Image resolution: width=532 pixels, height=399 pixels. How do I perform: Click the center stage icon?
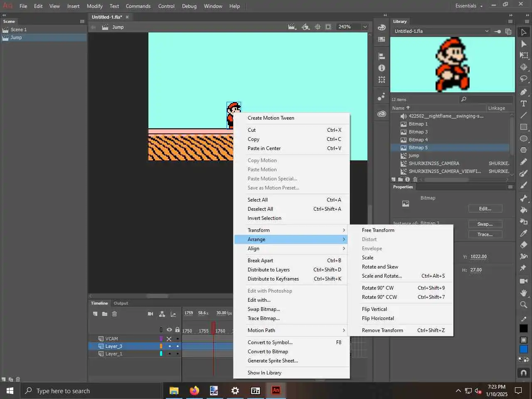click(x=318, y=27)
